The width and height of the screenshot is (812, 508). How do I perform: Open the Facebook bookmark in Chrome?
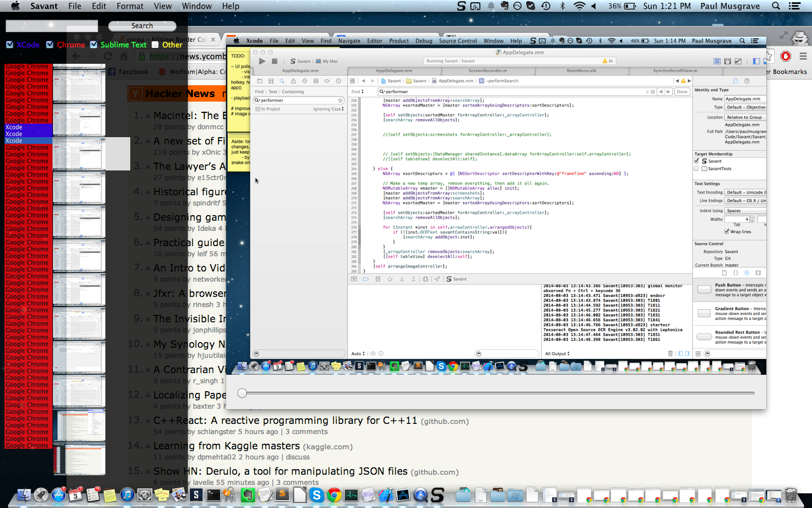[x=127, y=72]
